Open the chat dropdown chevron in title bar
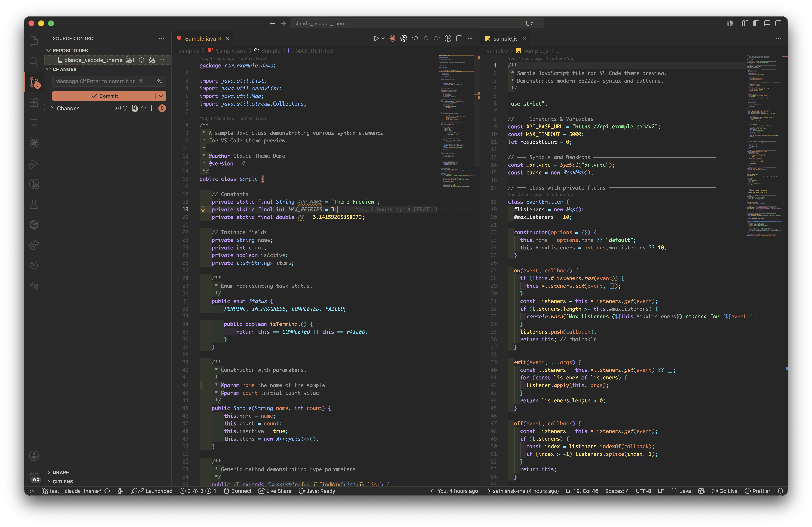The height and width of the screenshot is (527, 812). 539,23
